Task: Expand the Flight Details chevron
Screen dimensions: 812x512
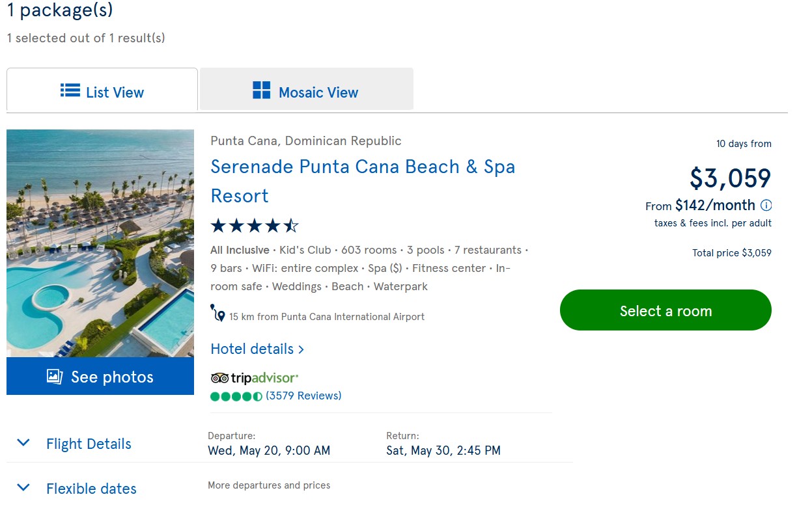Action: 23,443
